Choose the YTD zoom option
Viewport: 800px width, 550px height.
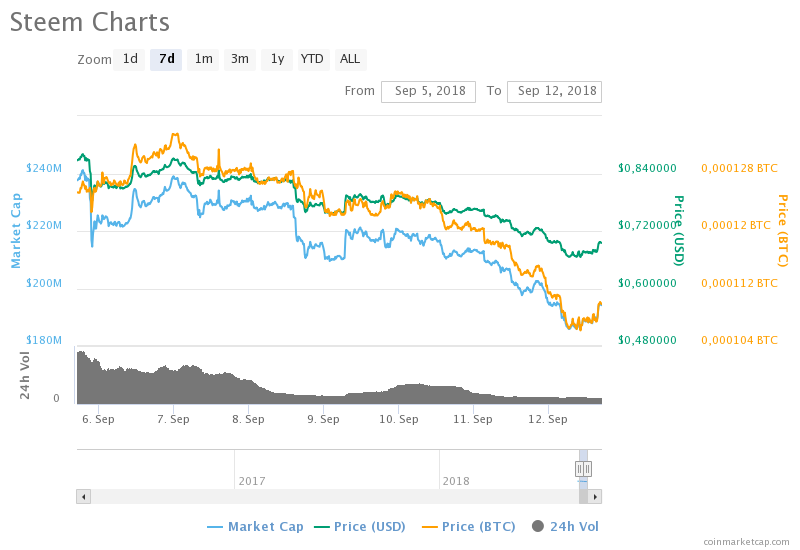[x=312, y=59]
